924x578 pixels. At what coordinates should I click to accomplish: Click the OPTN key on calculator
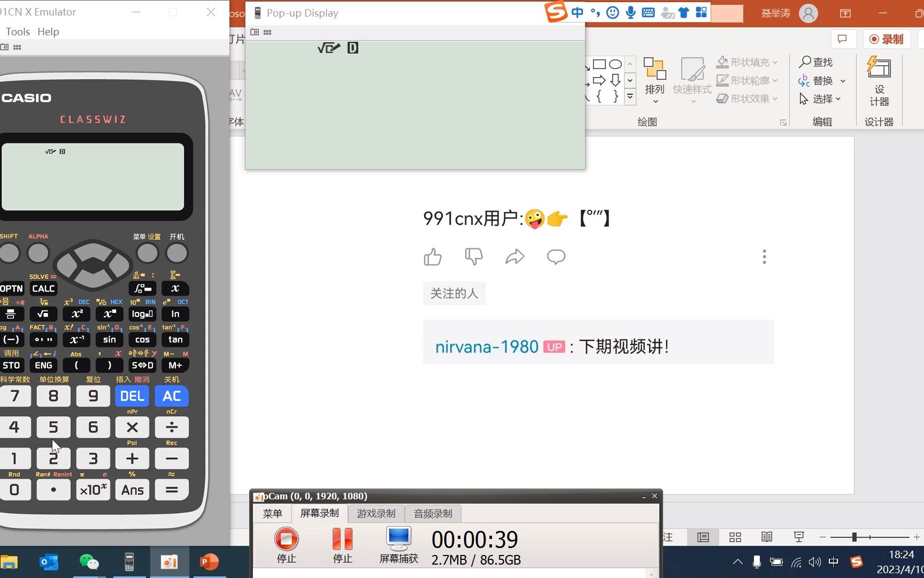point(11,288)
